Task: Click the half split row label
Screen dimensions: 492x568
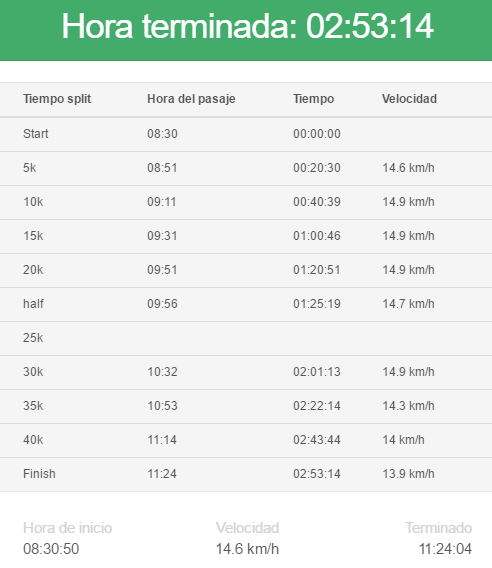Action: tap(33, 304)
